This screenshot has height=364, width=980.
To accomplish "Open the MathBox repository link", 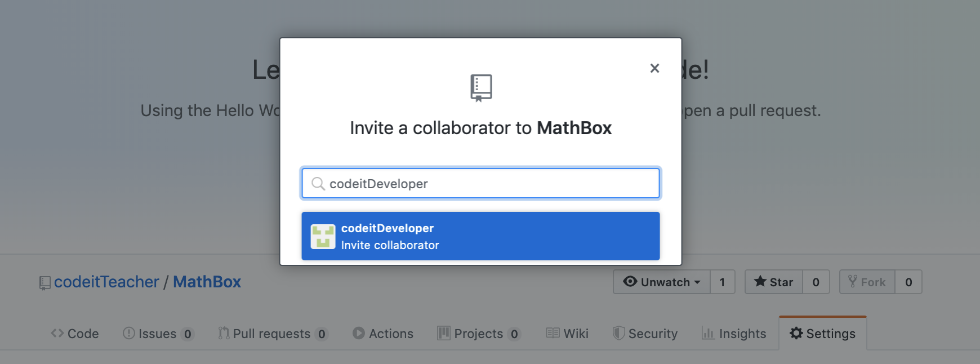I will pyautogui.click(x=207, y=282).
